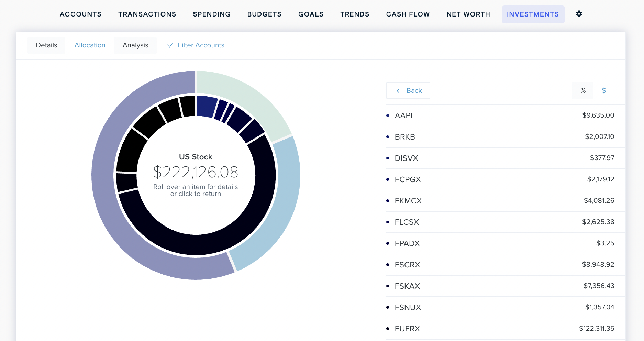The image size is (644, 341).
Task: Open the Budgets page
Action: point(264,14)
